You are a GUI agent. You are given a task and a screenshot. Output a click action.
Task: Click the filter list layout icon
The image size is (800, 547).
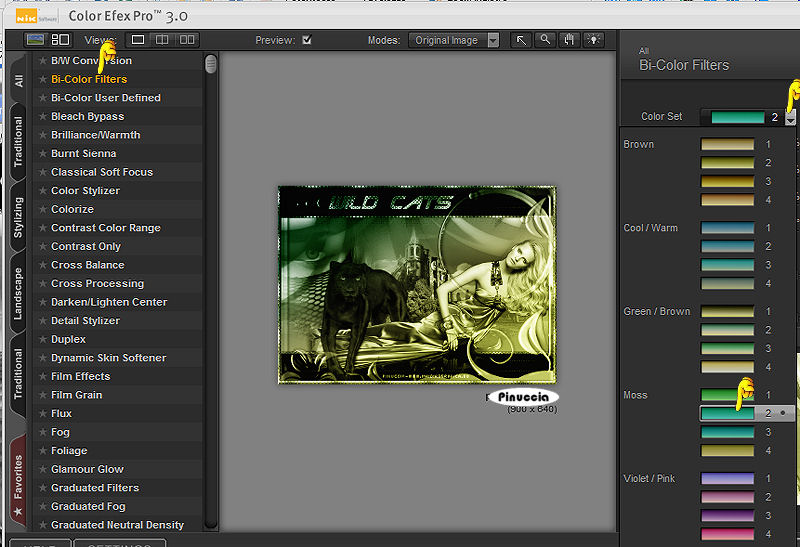pyautogui.click(x=60, y=39)
